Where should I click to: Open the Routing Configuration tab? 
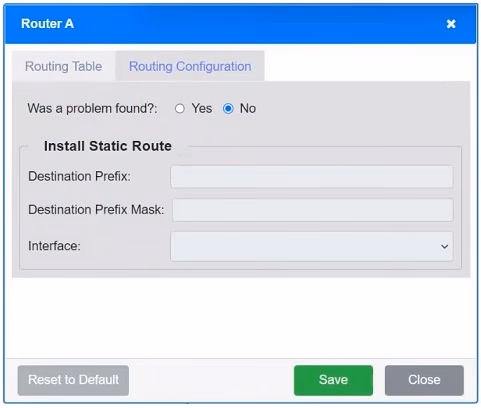coord(190,66)
